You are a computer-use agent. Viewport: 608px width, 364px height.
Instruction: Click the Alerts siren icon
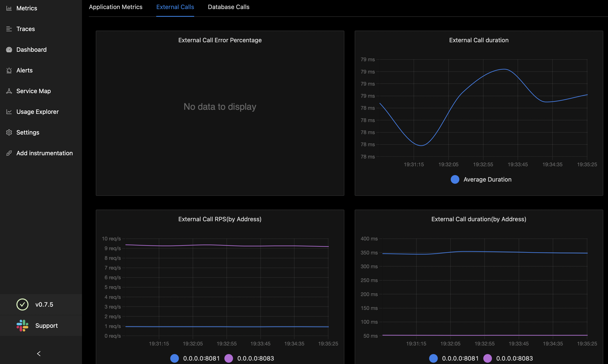pyautogui.click(x=9, y=70)
